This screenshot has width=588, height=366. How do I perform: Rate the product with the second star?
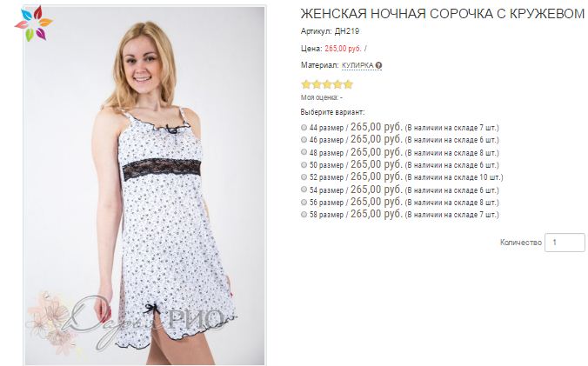coord(317,84)
